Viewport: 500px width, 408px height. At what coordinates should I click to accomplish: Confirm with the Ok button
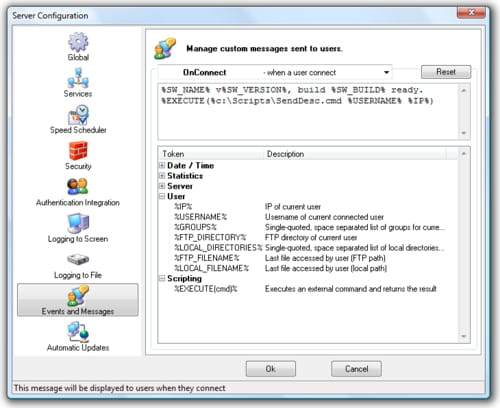click(x=271, y=369)
